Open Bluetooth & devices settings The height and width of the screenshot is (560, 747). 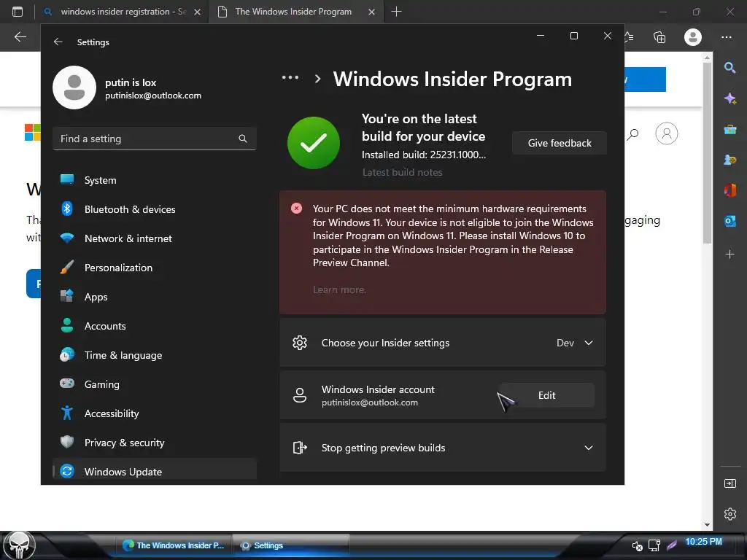click(155, 209)
